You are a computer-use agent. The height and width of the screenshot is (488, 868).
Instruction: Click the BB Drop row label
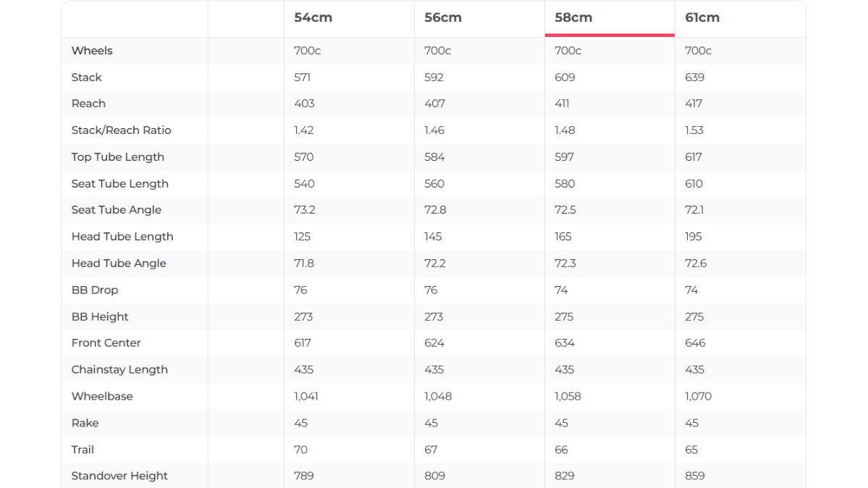94,290
